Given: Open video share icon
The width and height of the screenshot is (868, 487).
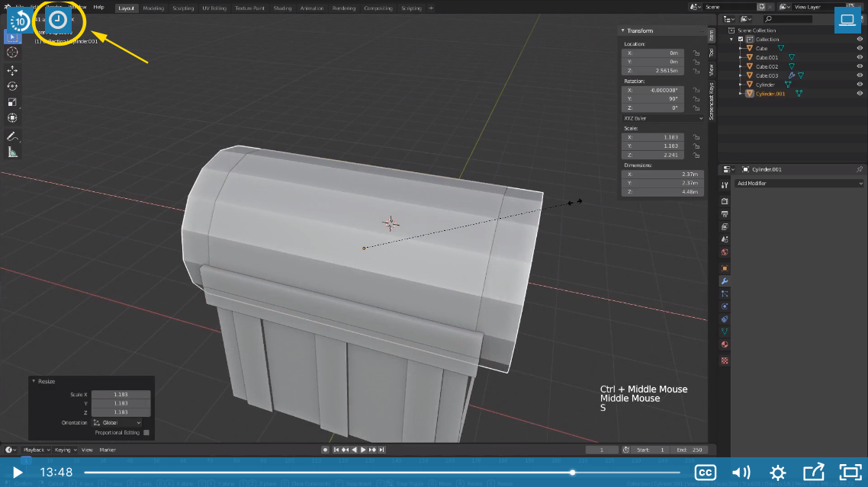Looking at the screenshot, I should pyautogui.click(x=813, y=472).
